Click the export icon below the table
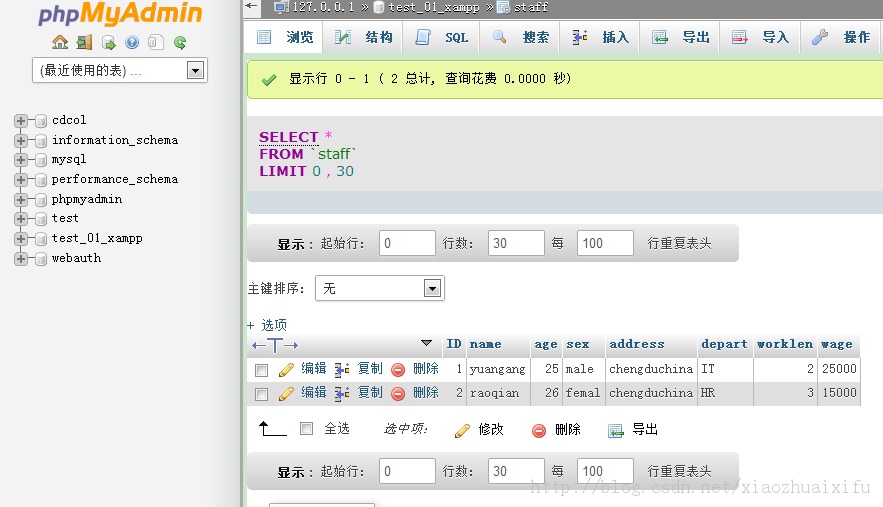The width and height of the screenshot is (883, 507). (616, 430)
